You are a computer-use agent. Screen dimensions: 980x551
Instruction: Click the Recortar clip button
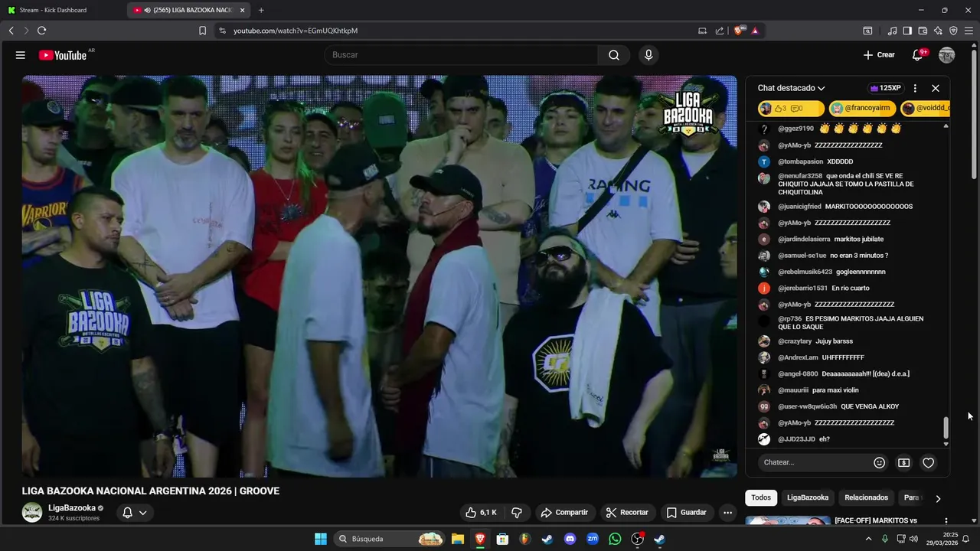627,513
